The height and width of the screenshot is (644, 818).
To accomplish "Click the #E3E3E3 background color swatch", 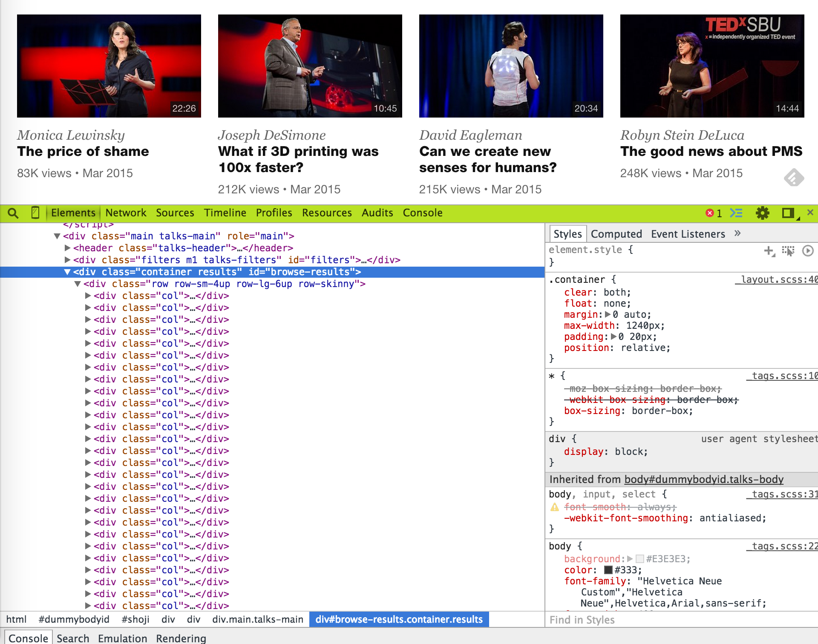I will (x=639, y=559).
